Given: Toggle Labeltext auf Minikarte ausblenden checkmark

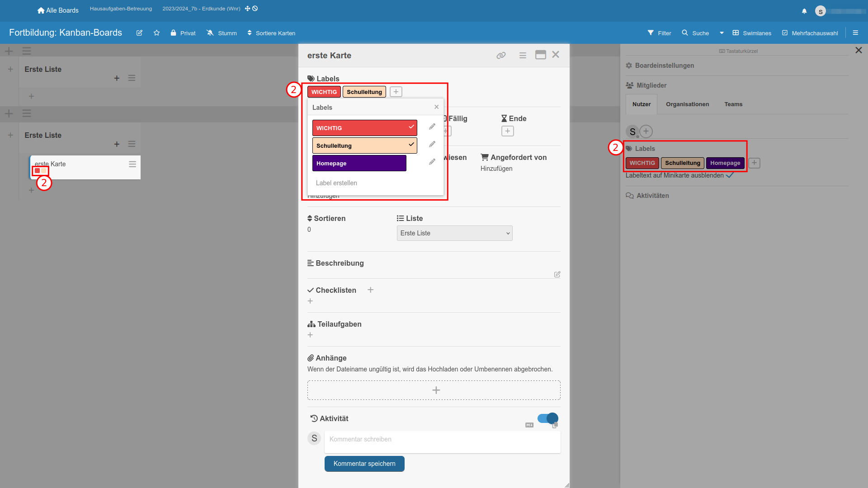Looking at the screenshot, I should [x=729, y=175].
